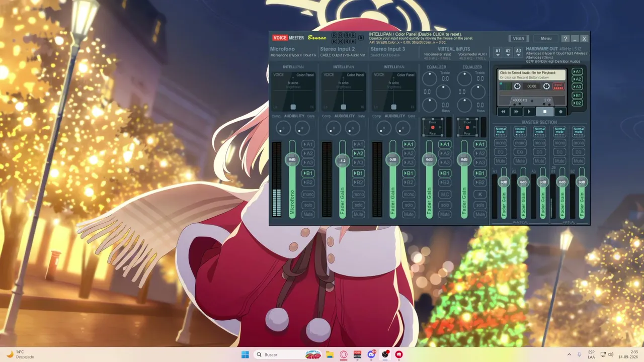Open Opera GX from taskbar
644x362 pixels.
(x=344, y=354)
